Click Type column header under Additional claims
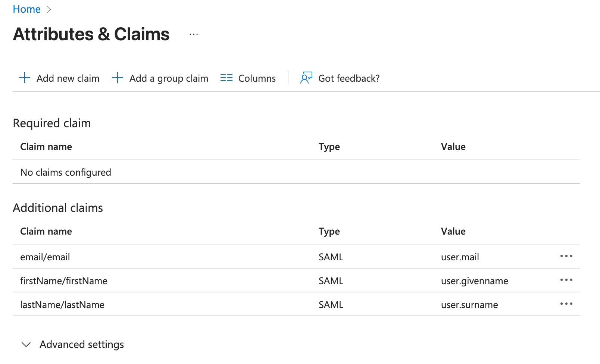The image size is (600, 364). click(x=329, y=231)
